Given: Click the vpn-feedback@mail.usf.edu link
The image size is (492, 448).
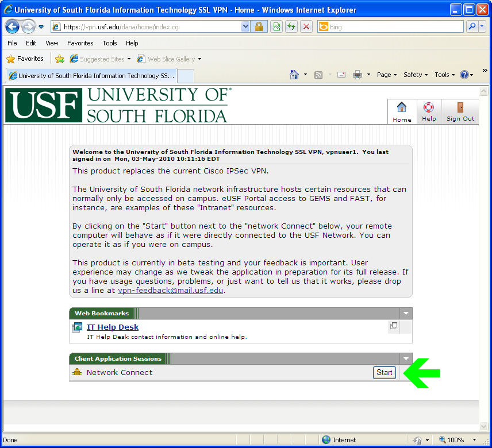Looking at the screenshot, I should 170,291.
